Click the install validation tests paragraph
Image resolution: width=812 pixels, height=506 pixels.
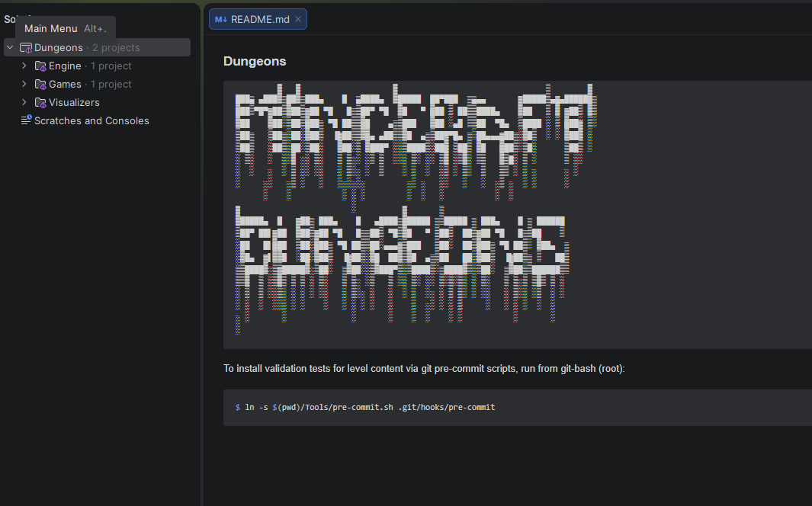click(x=424, y=368)
